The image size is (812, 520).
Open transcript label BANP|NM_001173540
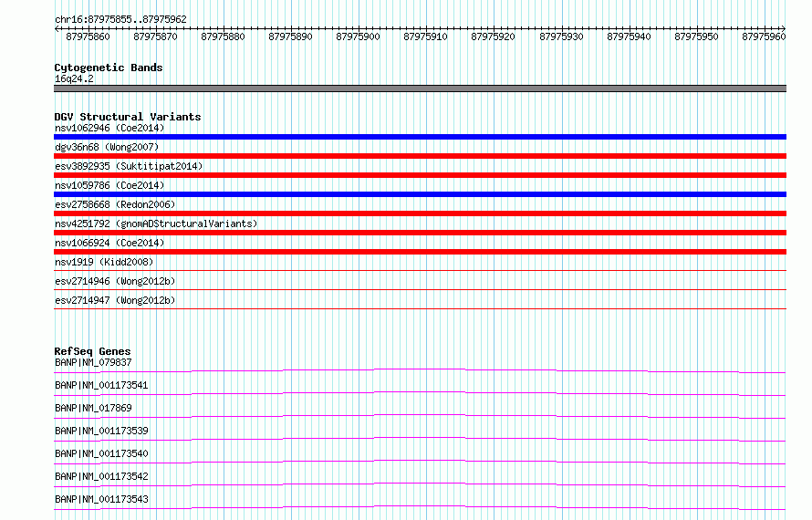(101, 453)
